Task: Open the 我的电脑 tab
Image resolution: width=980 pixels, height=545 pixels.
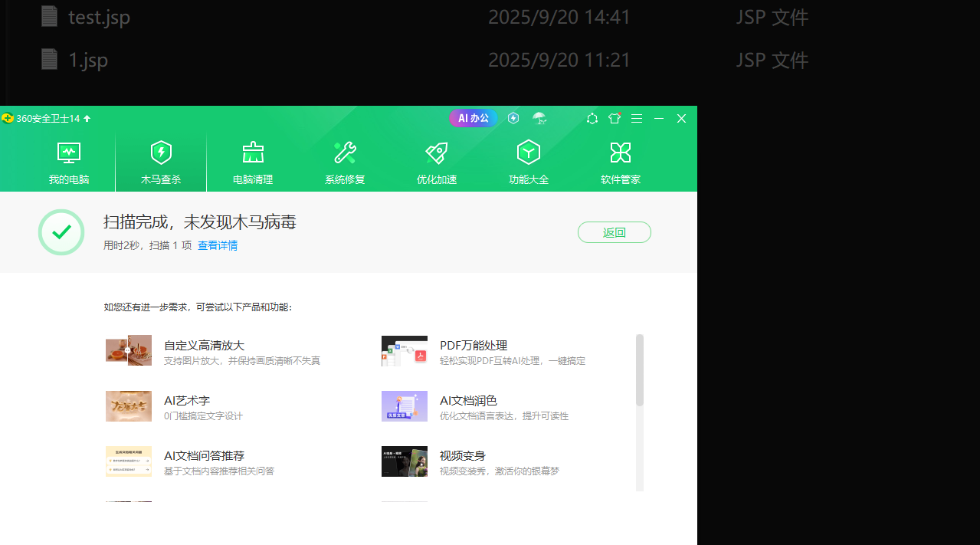Action: tap(69, 163)
